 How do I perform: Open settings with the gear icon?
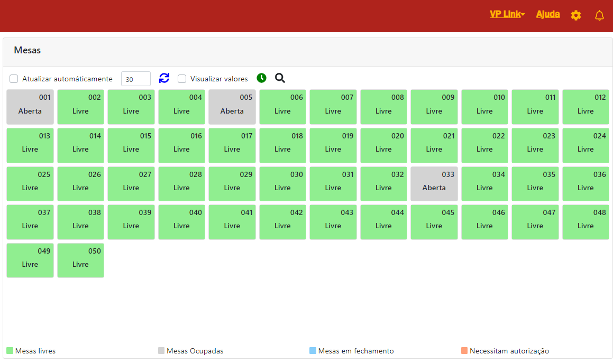point(576,15)
